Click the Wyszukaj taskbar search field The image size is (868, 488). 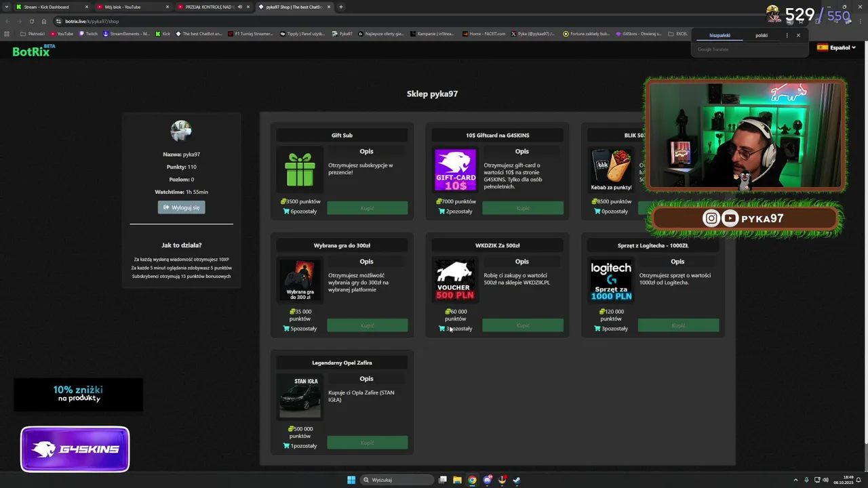[x=397, y=480]
